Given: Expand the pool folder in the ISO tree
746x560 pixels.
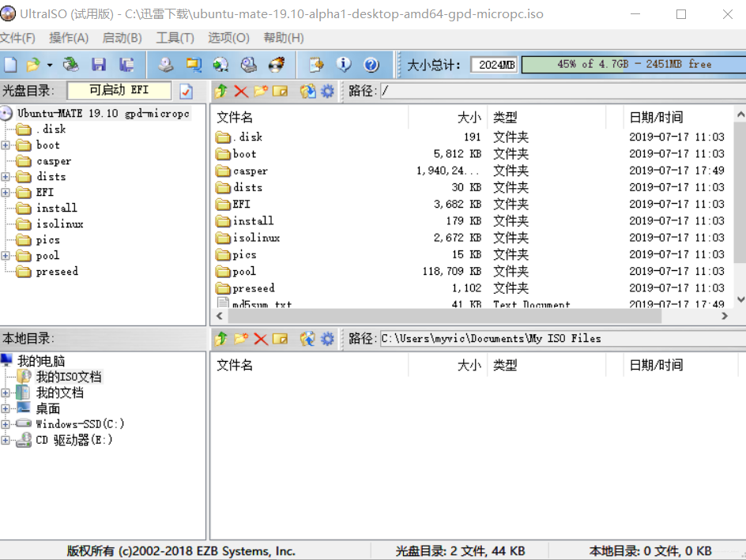Looking at the screenshot, I should click(6, 256).
